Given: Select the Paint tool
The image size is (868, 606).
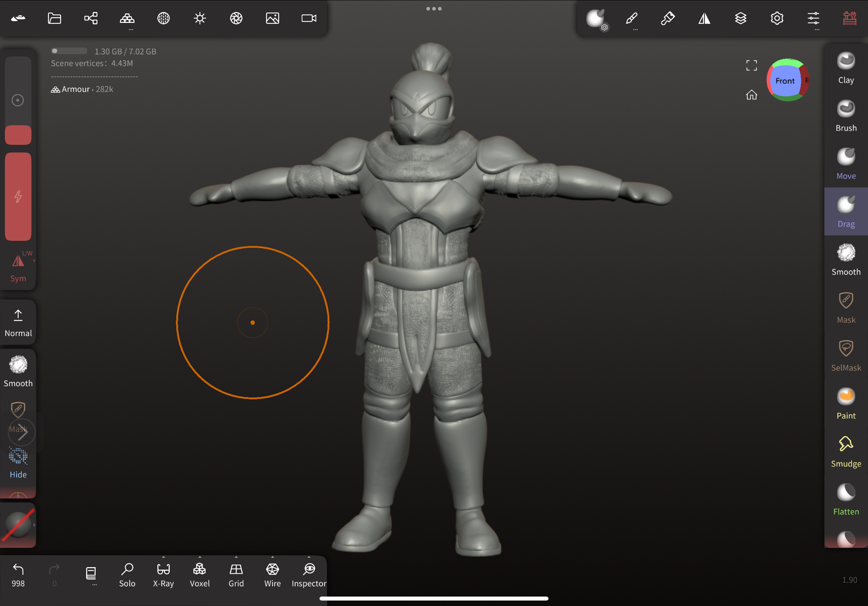Looking at the screenshot, I should coord(846,404).
